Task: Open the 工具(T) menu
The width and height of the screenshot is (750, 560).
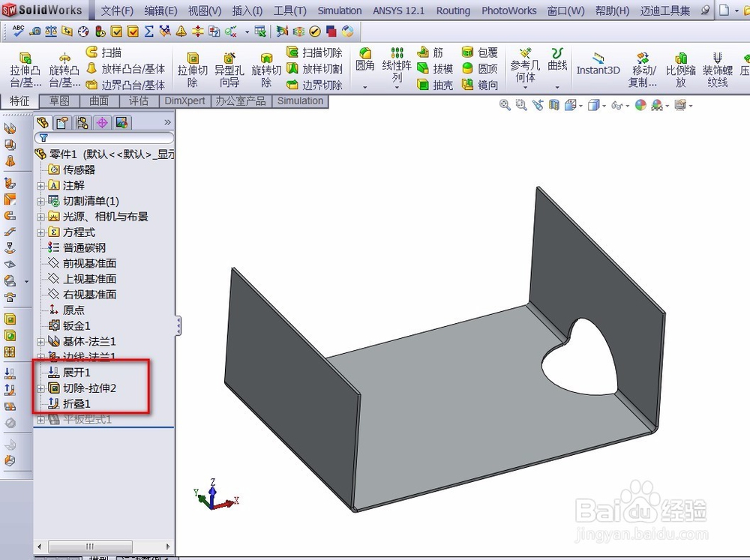Action: [289, 10]
